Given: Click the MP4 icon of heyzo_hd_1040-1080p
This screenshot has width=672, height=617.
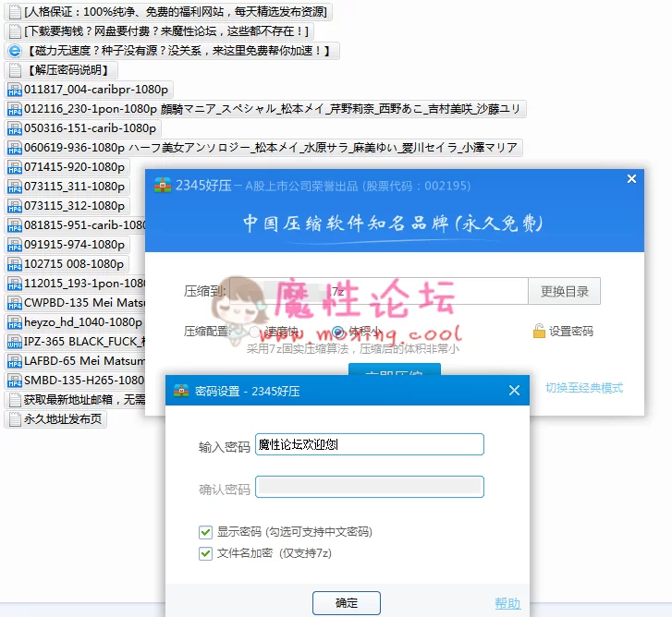Looking at the screenshot, I should point(15,322).
